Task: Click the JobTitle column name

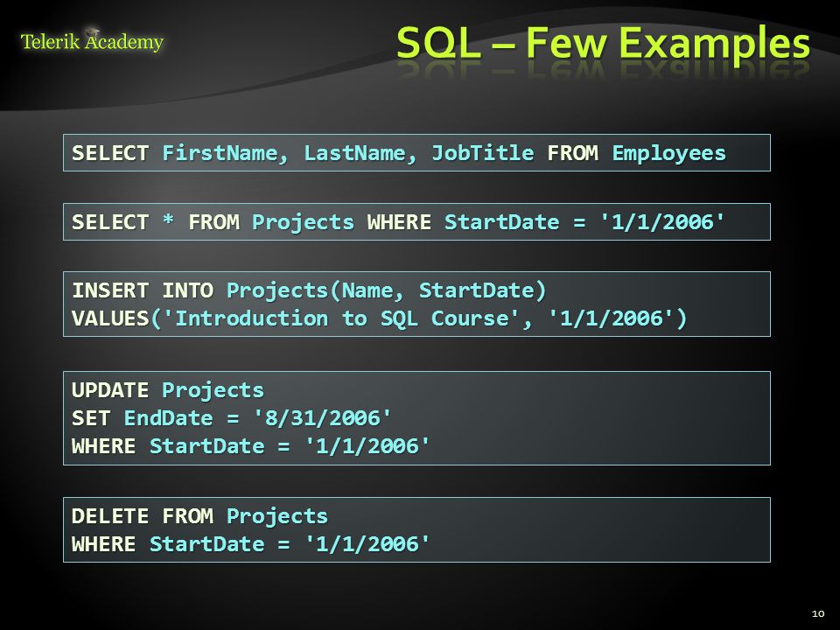Action: [x=483, y=154]
